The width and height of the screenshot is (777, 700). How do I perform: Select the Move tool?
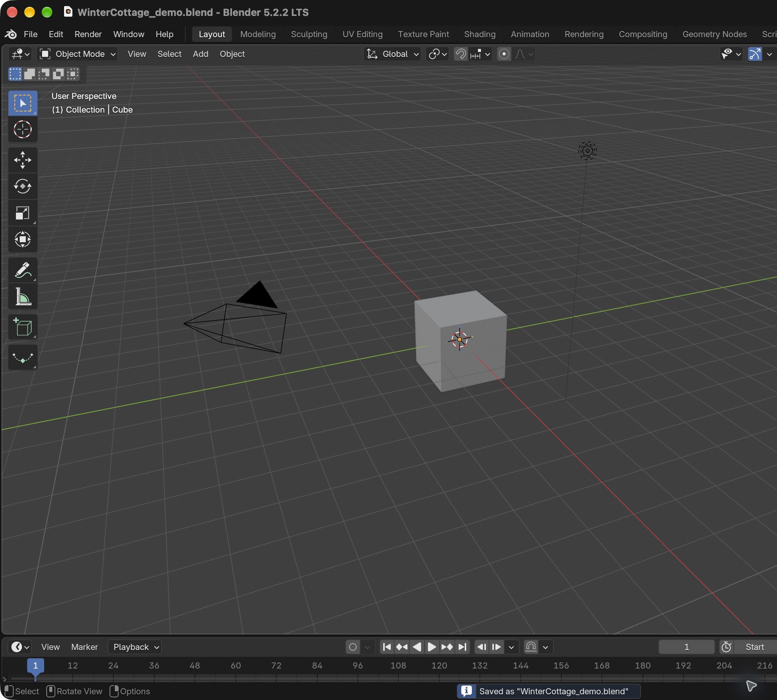(23, 160)
